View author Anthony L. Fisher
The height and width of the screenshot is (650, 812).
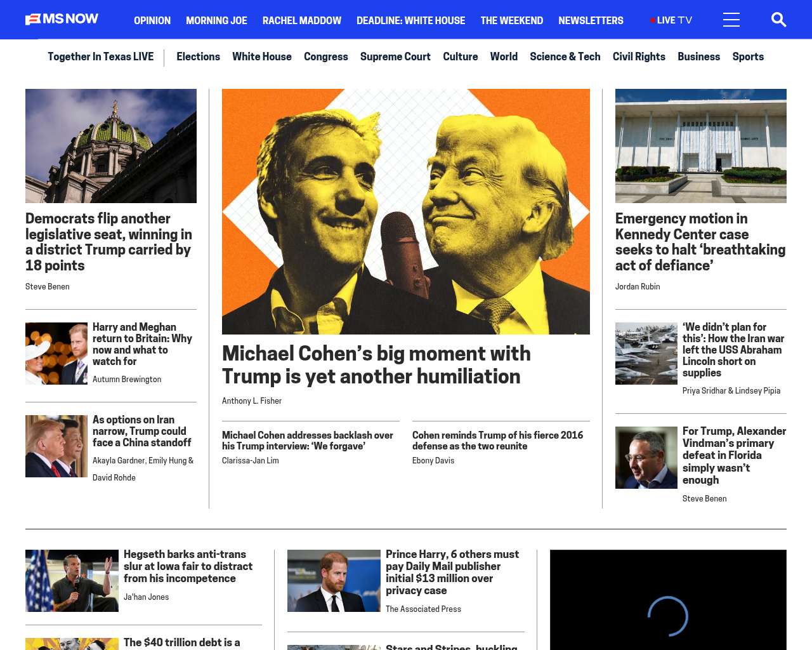[252, 401]
